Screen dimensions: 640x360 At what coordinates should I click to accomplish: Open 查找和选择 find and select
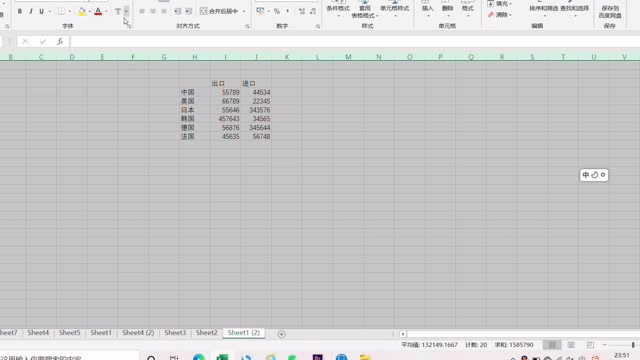574,9
